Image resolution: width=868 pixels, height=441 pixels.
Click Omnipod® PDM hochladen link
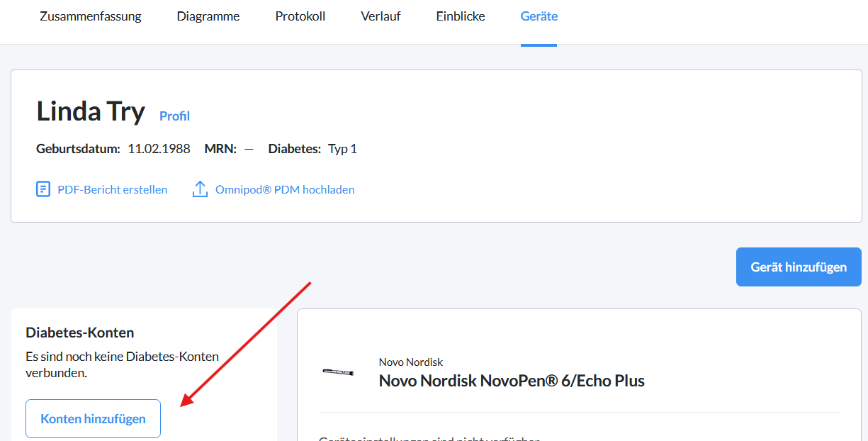pyautogui.click(x=285, y=190)
